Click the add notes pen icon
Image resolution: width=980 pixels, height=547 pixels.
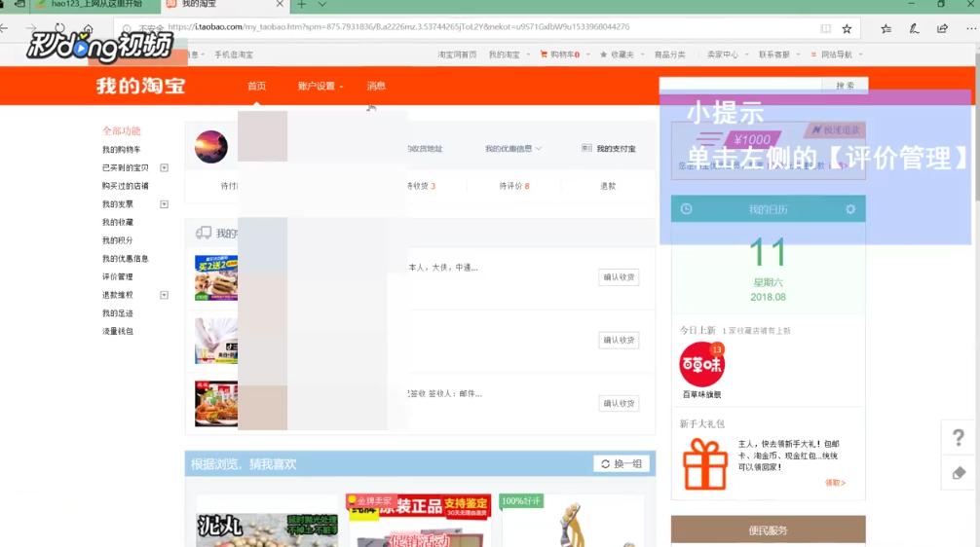coord(915,29)
